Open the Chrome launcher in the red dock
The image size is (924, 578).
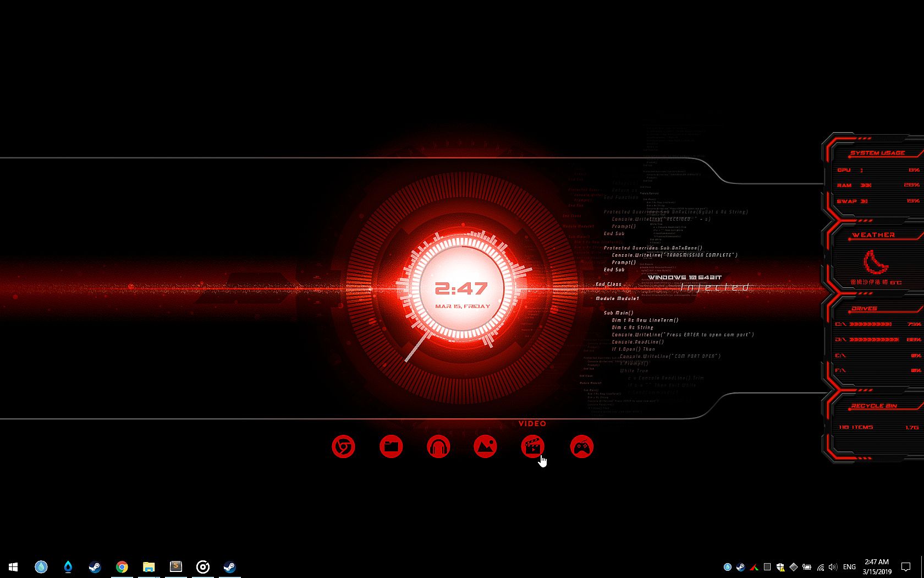point(343,446)
